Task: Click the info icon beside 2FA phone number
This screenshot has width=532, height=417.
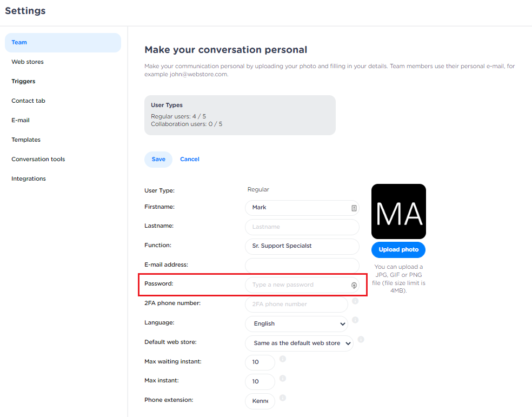Action: click(x=356, y=301)
